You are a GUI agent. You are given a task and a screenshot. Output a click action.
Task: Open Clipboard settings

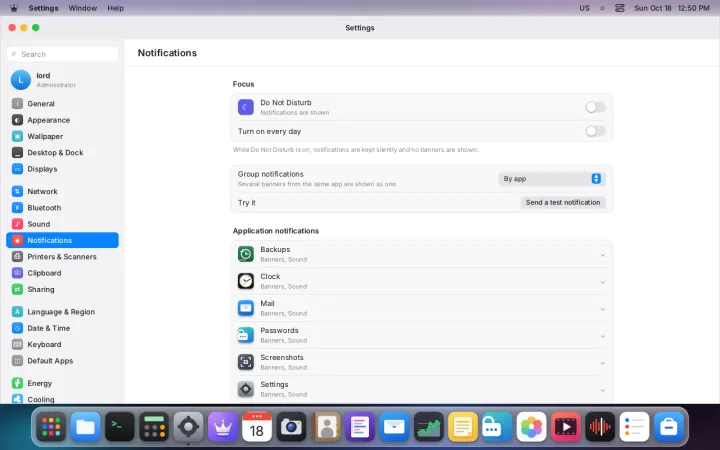62,273
